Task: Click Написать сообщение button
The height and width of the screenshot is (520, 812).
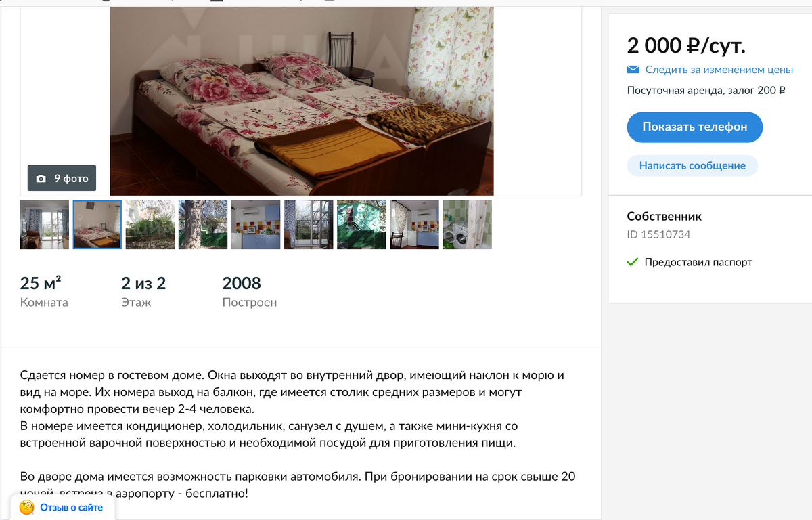Action: 692,165
